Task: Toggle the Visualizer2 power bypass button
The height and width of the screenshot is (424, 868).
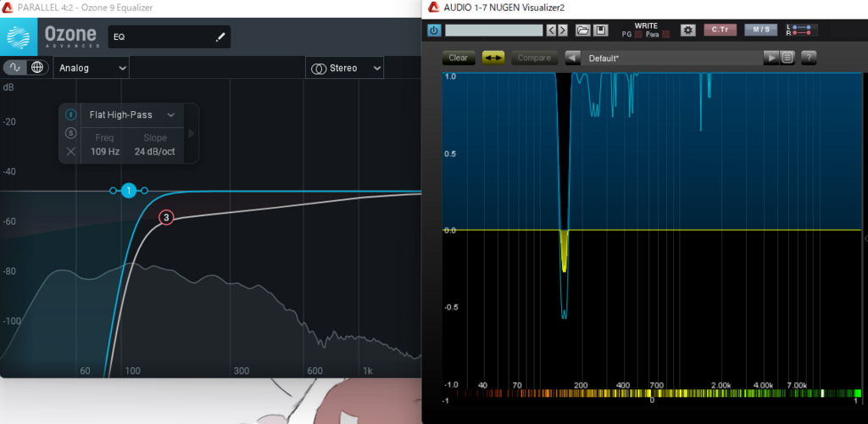Action: 435,31
